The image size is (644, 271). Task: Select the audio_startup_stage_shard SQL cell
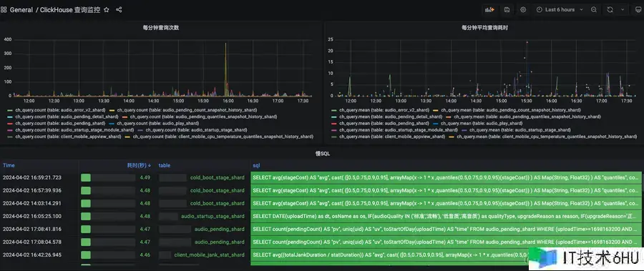click(446, 216)
